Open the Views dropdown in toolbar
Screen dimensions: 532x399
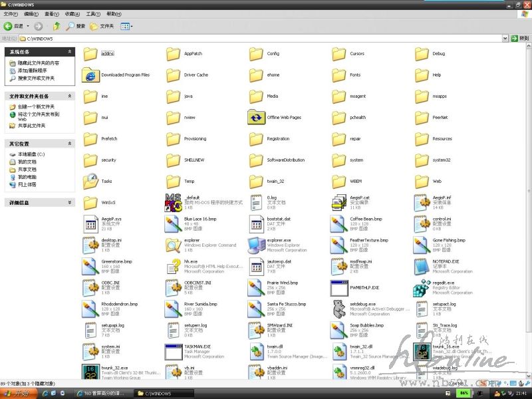(x=126, y=26)
